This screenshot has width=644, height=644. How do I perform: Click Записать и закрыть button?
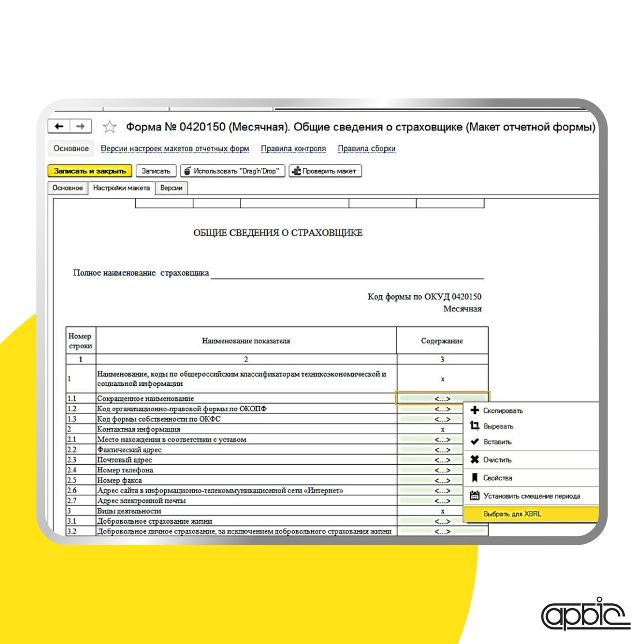coord(90,171)
